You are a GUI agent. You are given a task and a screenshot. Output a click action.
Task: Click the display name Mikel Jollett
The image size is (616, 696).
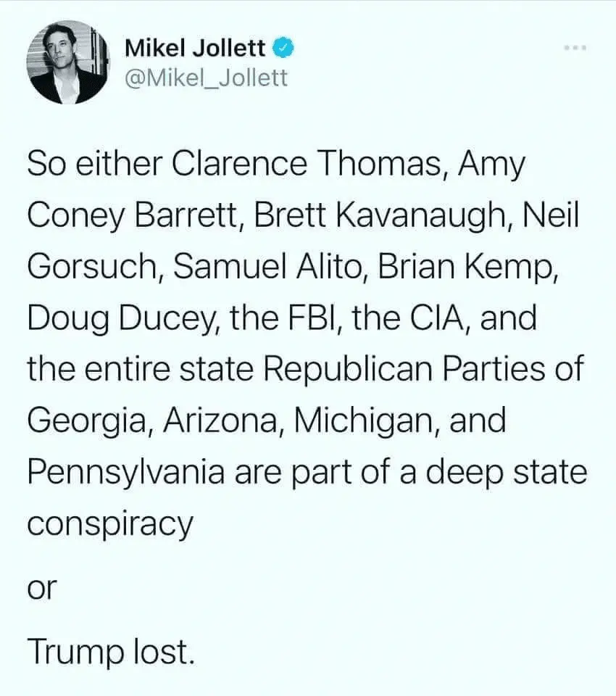[196, 49]
